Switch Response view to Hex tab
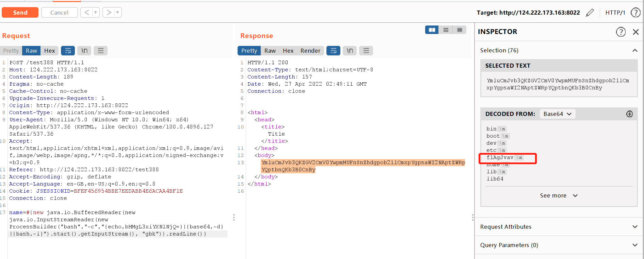This screenshot has height=259, width=644. click(x=288, y=51)
